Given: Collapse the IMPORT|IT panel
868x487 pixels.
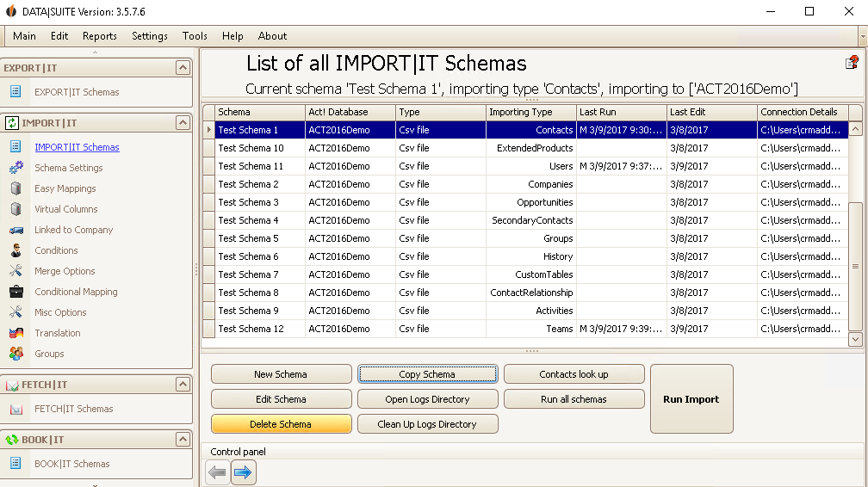Looking at the screenshot, I should 183,122.
